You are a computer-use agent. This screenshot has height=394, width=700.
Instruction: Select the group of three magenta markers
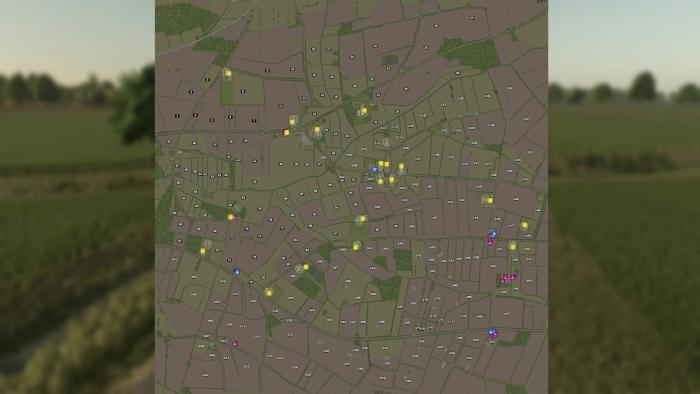pyautogui.click(x=508, y=278)
